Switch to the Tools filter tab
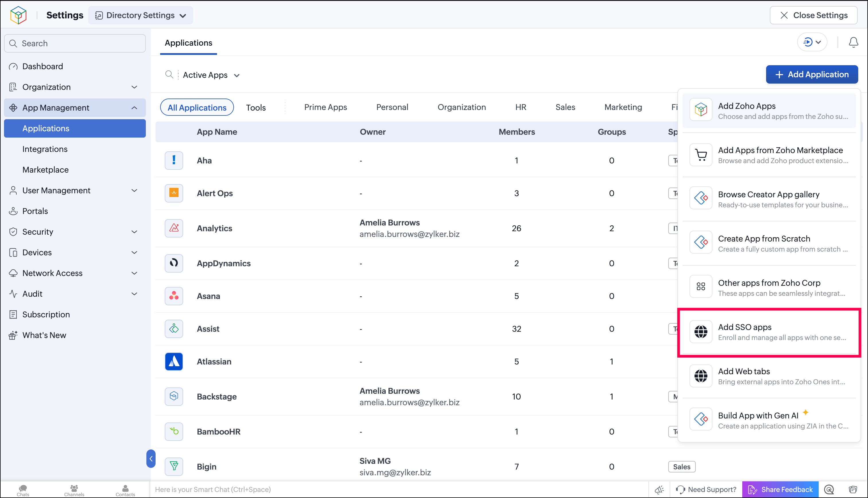 tap(256, 107)
